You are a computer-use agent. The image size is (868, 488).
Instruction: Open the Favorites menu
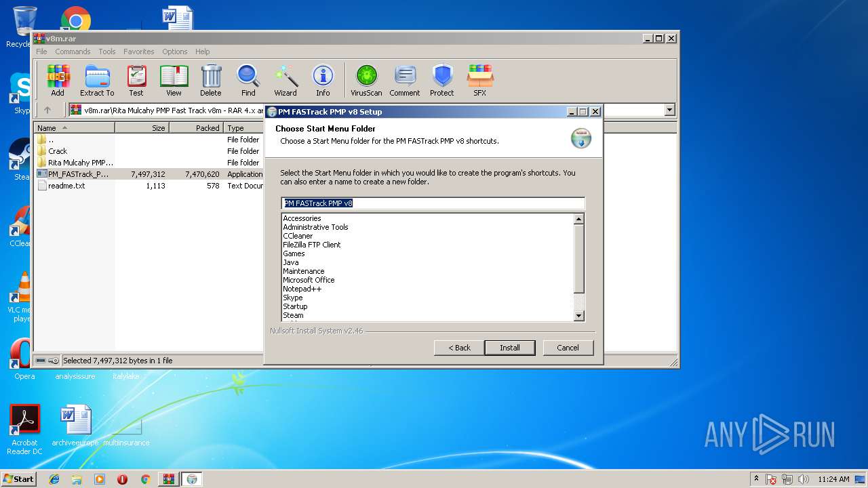[x=139, y=52]
